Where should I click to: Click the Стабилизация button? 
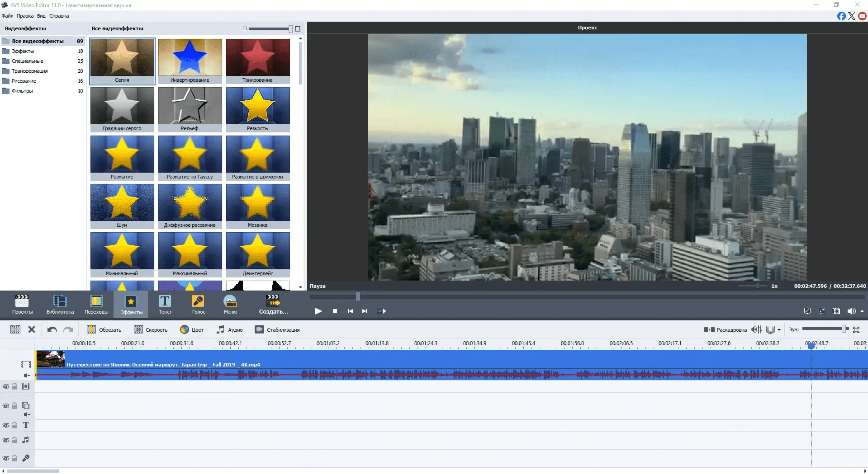277,329
